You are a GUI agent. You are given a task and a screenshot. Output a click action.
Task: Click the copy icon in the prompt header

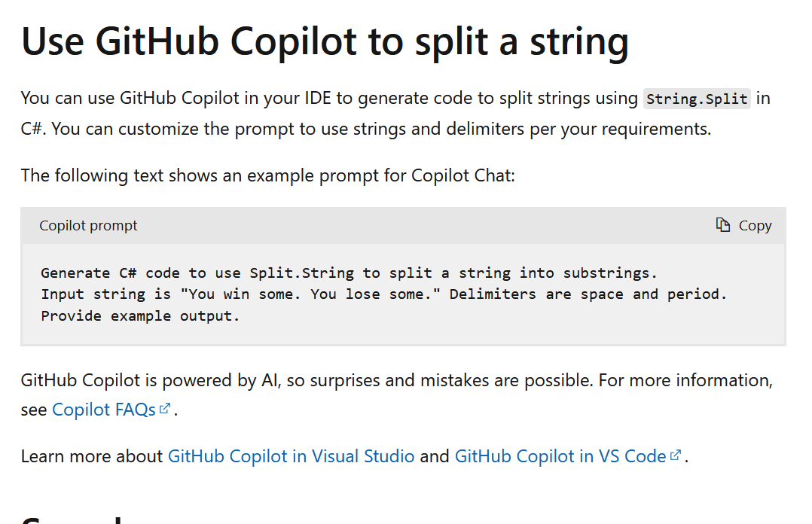(x=723, y=225)
